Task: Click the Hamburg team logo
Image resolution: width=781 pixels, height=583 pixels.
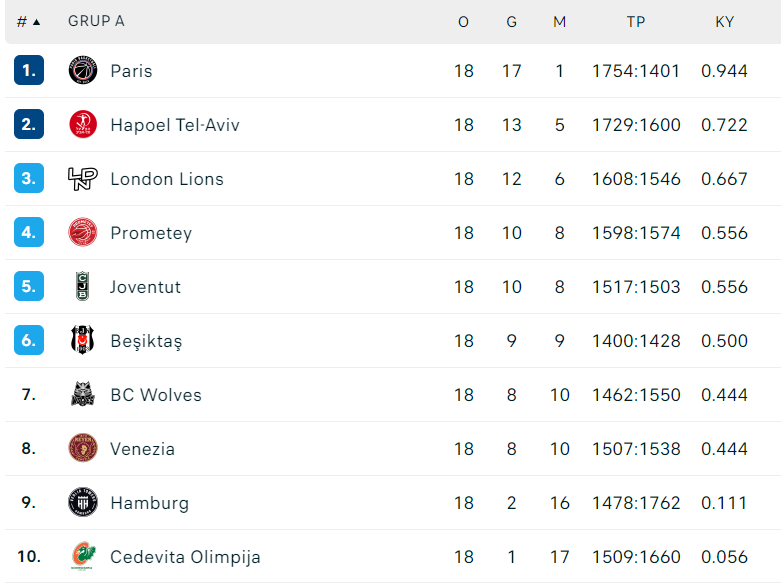Action: (83, 503)
